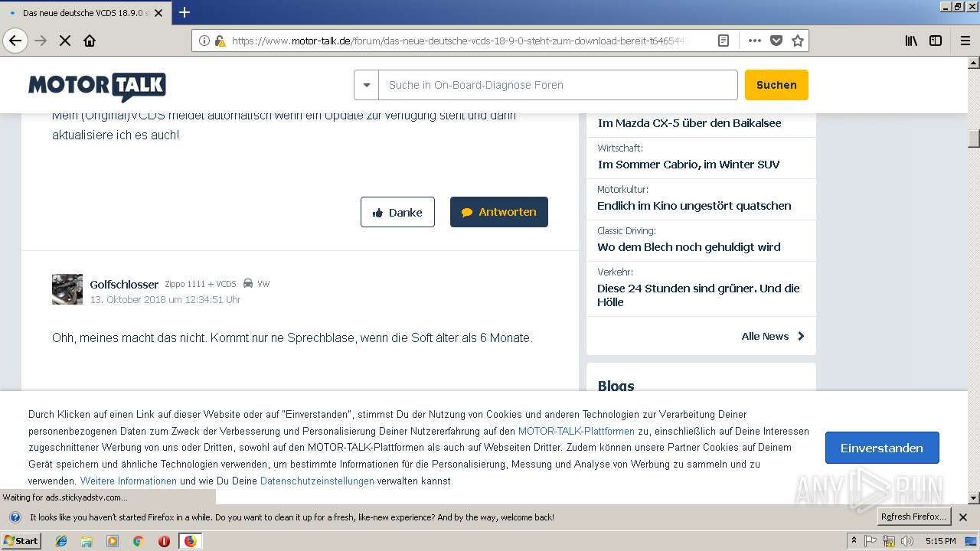Click the Blogs section heading
Viewport: 980px width, 551px height.
point(616,386)
